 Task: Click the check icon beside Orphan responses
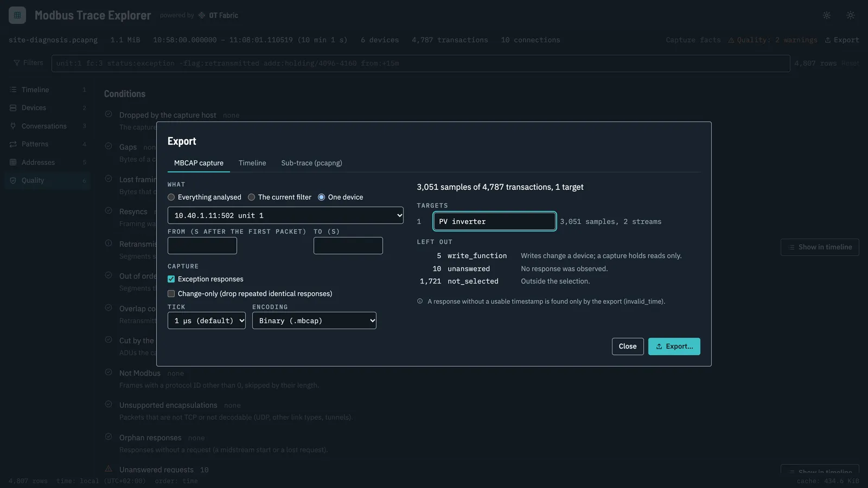pyautogui.click(x=108, y=437)
